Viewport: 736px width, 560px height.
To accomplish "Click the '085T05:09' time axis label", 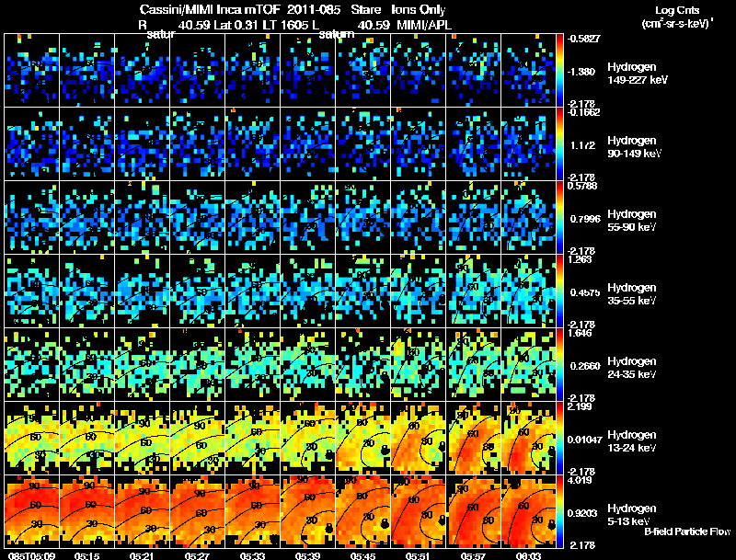I will (31, 555).
